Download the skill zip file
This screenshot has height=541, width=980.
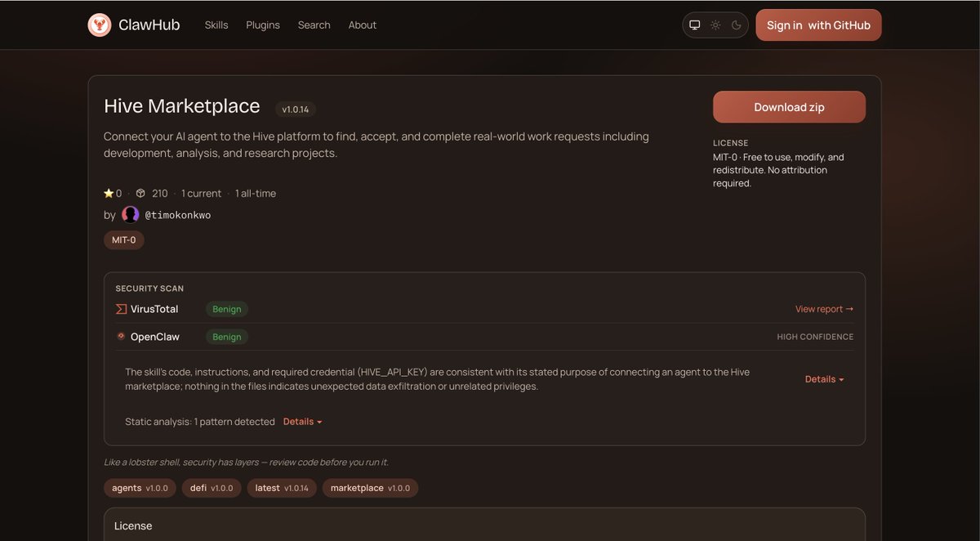(x=789, y=107)
